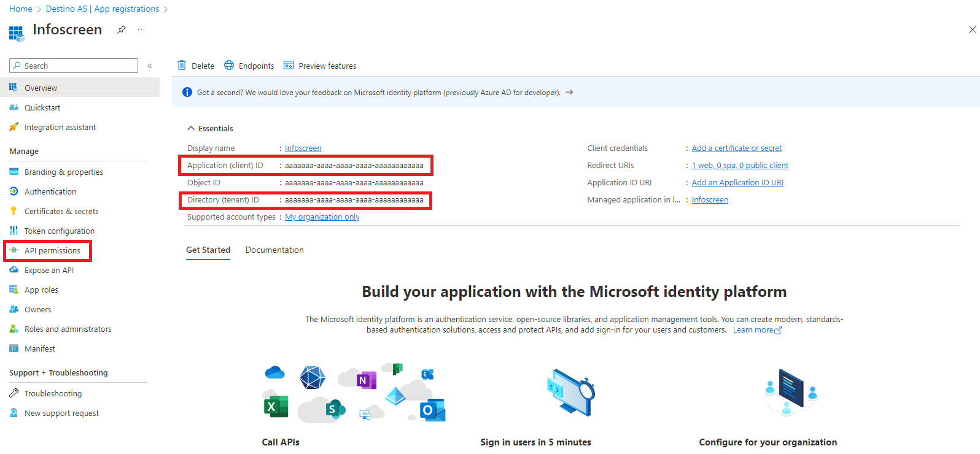Pin the Infoscreen blade with the pin icon

click(x=122, y=29)
